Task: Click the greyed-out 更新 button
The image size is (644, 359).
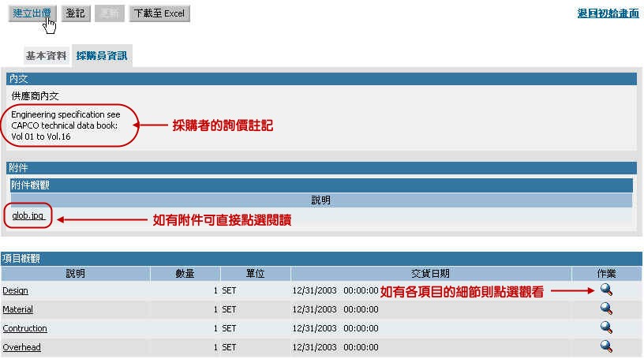Action: point(109,13)
